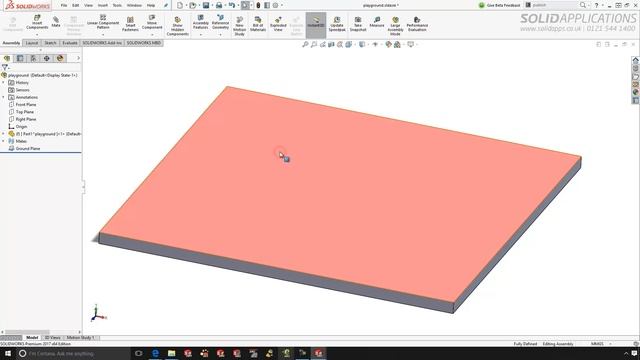Expand the History node
Viewport: 640px width, 360px height.
tap(3, 82)
